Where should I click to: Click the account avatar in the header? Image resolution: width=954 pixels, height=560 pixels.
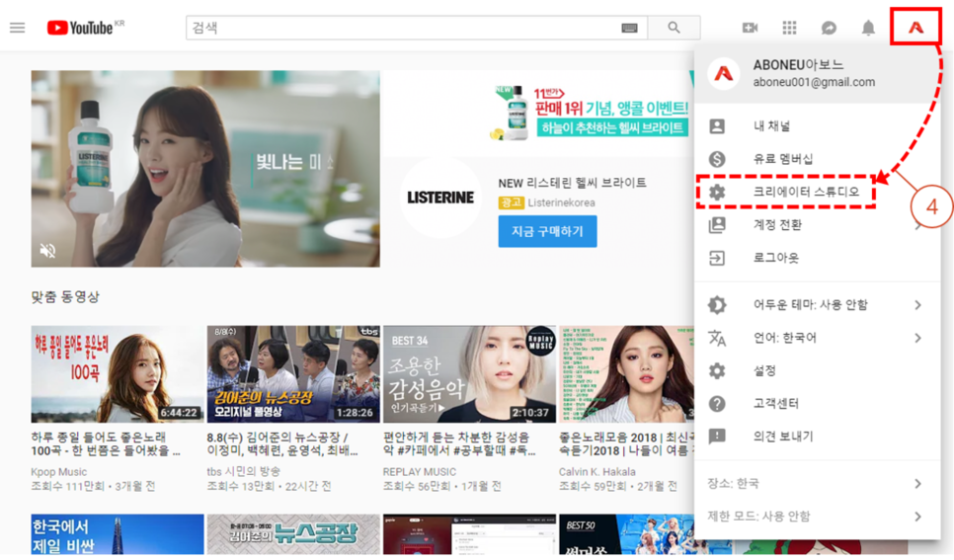[x=915, y=27]
